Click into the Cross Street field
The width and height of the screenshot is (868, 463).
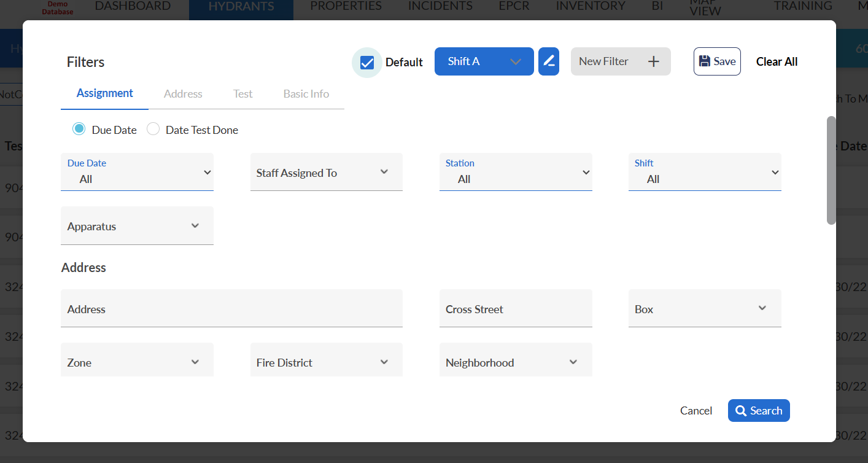pos(515,309)
